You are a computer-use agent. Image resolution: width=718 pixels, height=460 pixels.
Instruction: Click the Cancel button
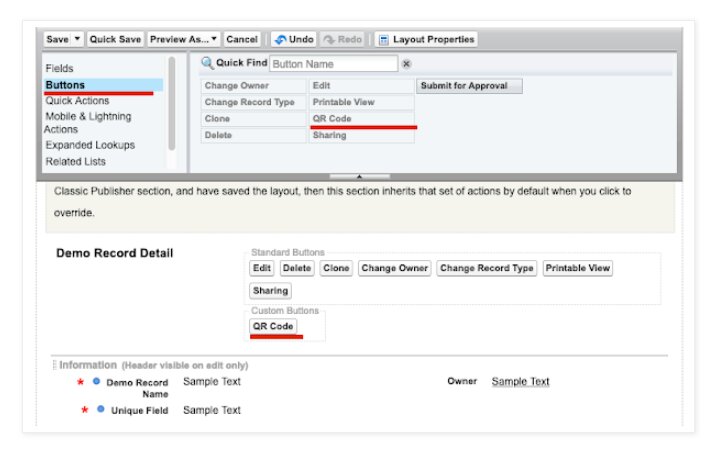(x=242, y=39)
